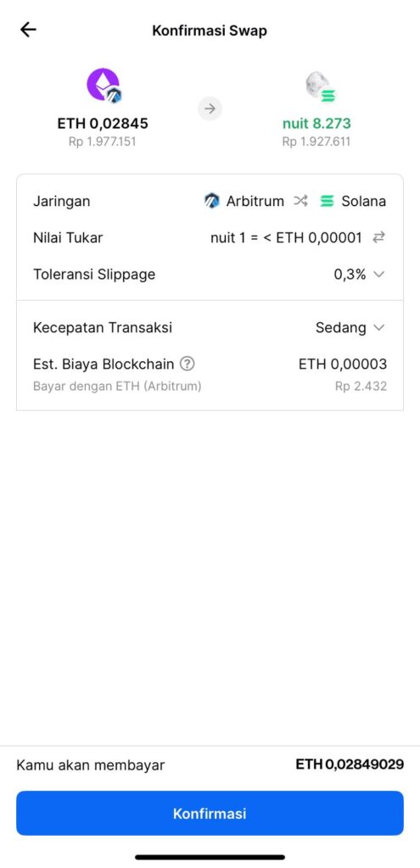Tap the nuit token icon
The width and height of the screenshot is (420, 868).
320,86
